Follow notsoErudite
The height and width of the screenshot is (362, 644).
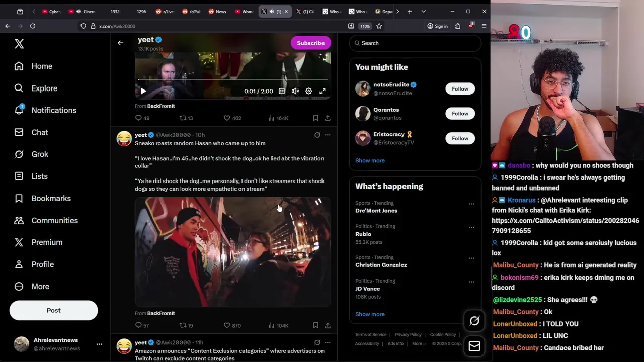coord(460,89)
